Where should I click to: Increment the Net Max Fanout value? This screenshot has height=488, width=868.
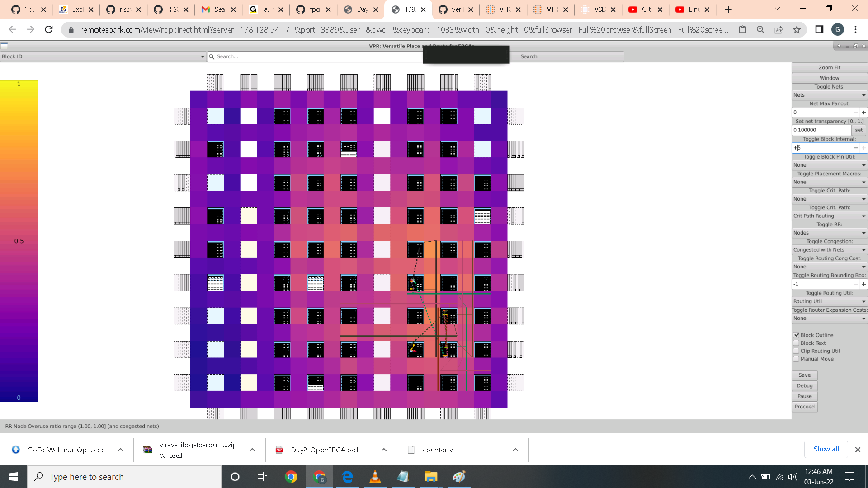[863, 113]
